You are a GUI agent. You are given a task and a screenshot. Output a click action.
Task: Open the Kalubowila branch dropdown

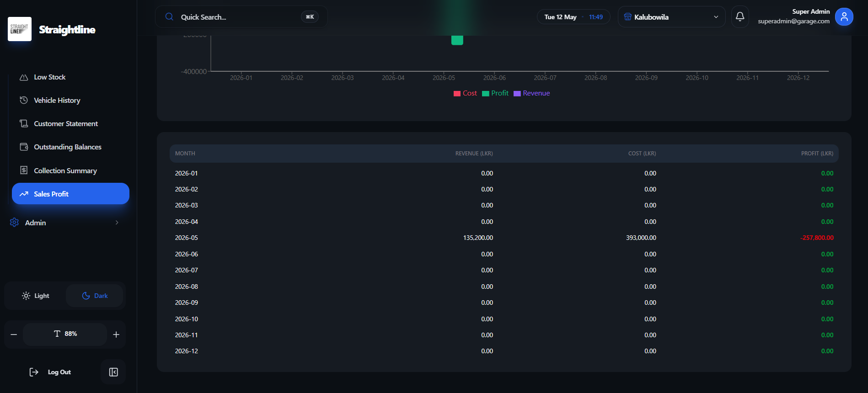pos(671,17)
